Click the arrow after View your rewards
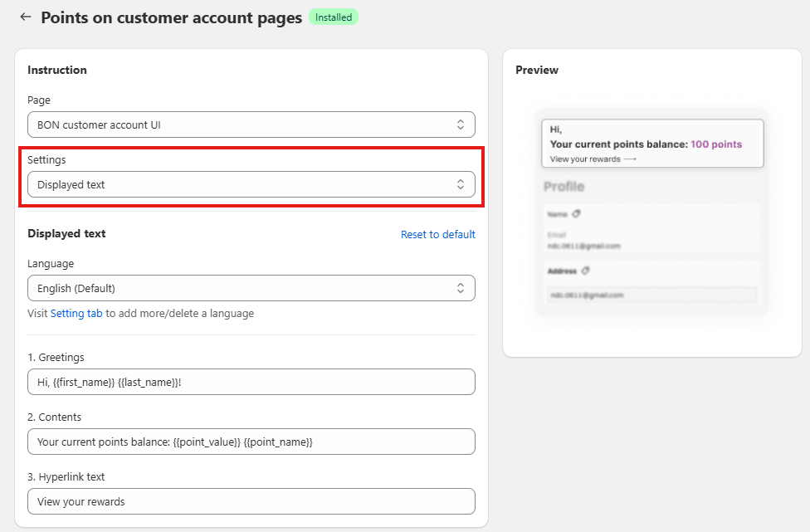This screenshot has height=532, width=810. pos(629,159)
